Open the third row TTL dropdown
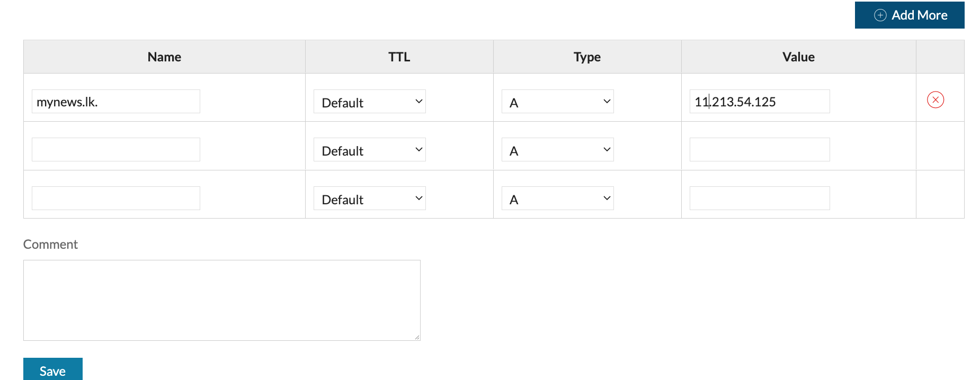 pyautogui.click(x=370, y=198)
